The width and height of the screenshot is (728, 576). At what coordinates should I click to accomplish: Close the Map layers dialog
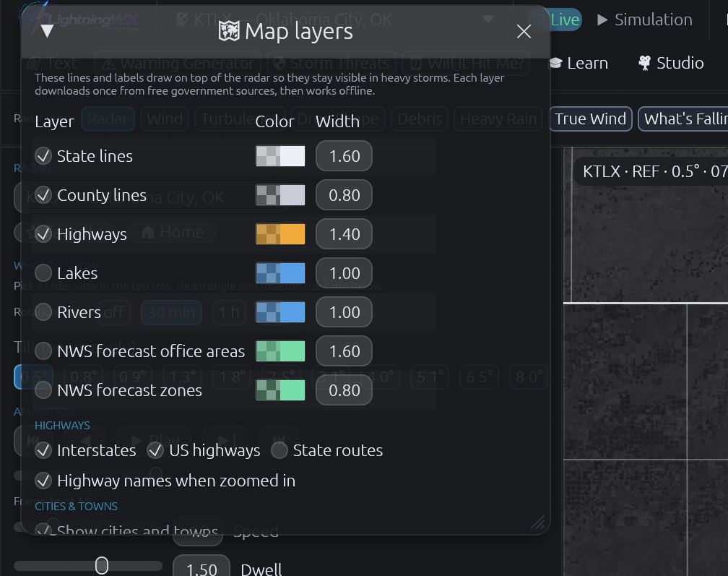524,32
